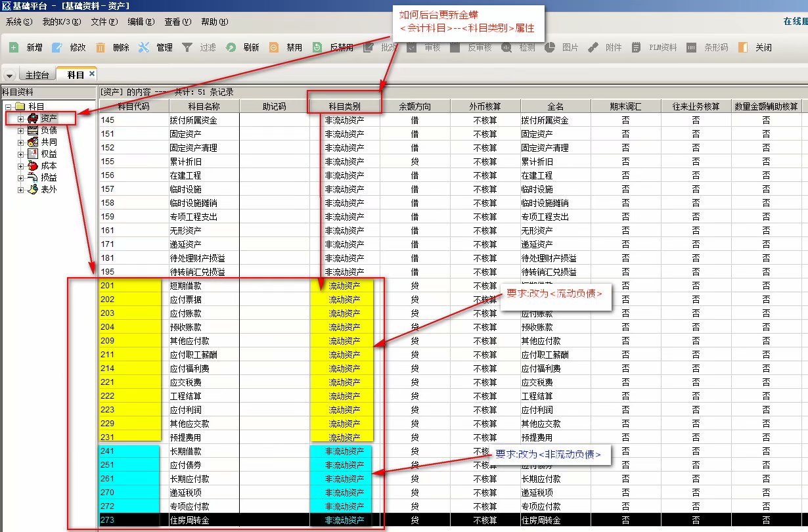The width and height of the screenshot is (808, 532).
Task: Expand the 资产 tree node
Action: (x=20, y=119)
